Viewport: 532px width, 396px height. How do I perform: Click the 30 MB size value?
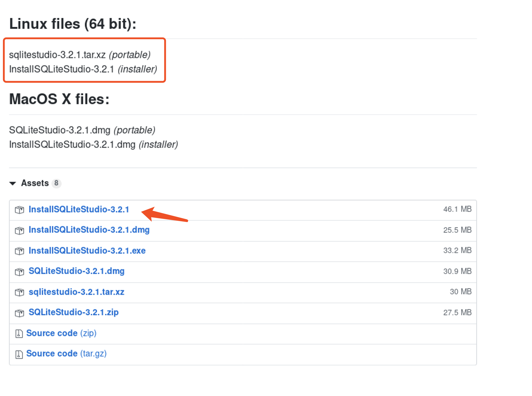point(461,292)
